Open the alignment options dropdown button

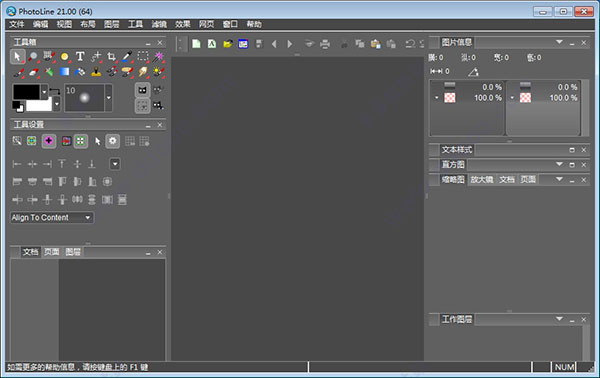115,164
